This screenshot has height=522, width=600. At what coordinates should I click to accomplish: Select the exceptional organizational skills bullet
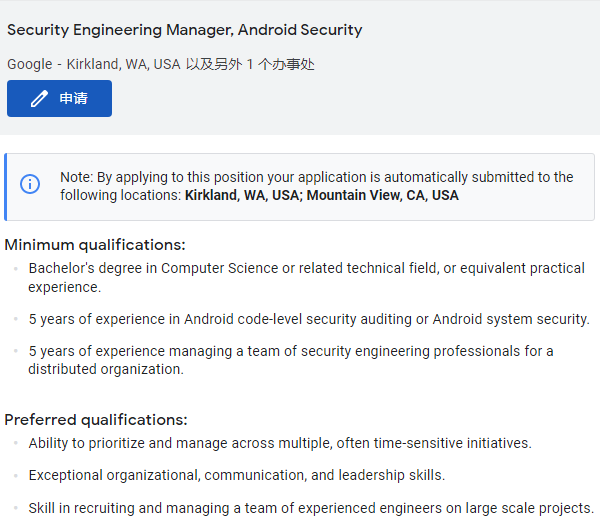237,475
